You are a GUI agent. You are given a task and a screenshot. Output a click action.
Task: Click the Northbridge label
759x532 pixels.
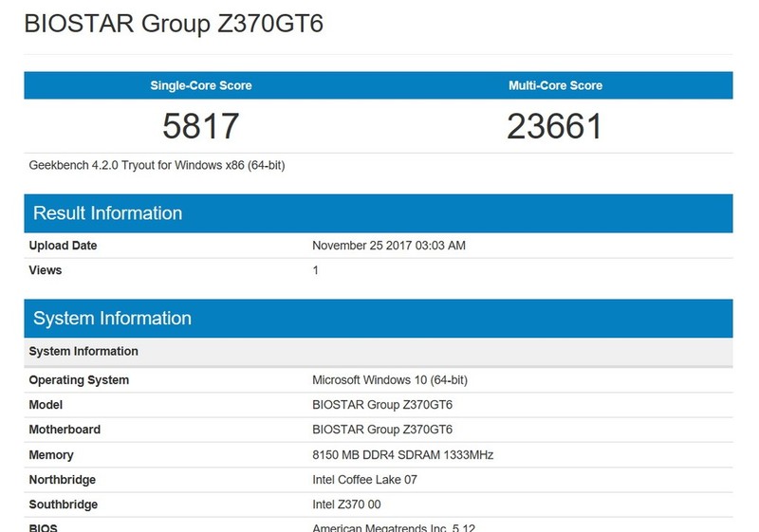63,480
